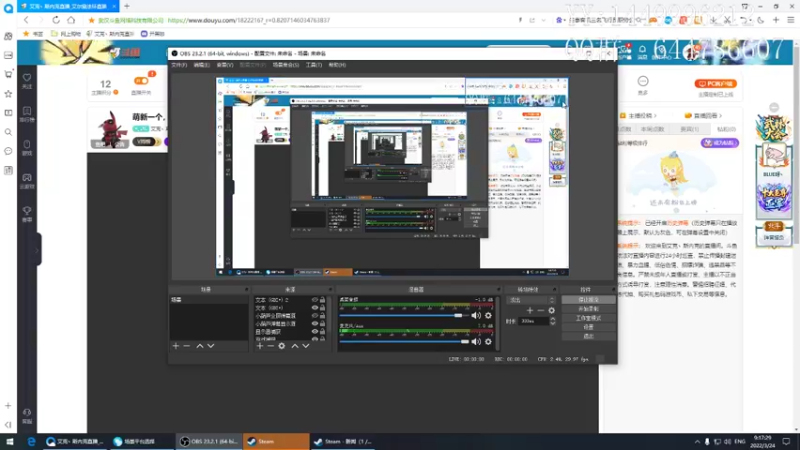800x450 pixels.
Task: Mute 桌面音频 with its speaker icon
Action: 476,315
